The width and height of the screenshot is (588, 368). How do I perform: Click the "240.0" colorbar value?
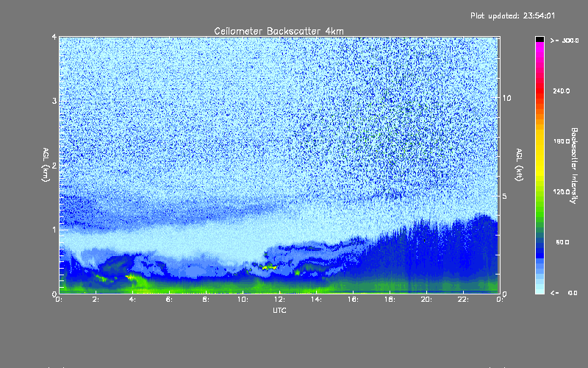[562, 91]
